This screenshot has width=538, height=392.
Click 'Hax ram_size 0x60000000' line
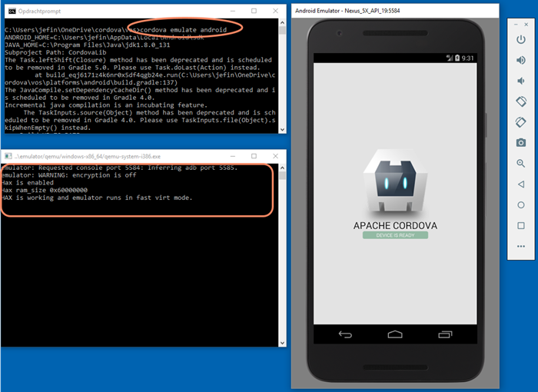(45, 190)
